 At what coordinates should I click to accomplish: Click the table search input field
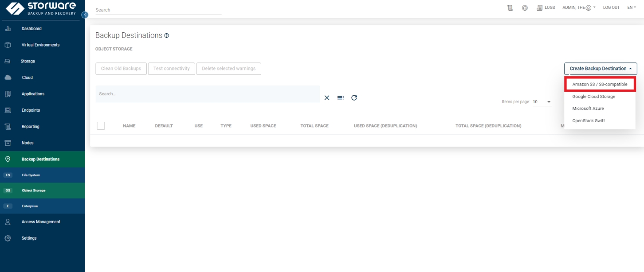[x=208, y=94]
